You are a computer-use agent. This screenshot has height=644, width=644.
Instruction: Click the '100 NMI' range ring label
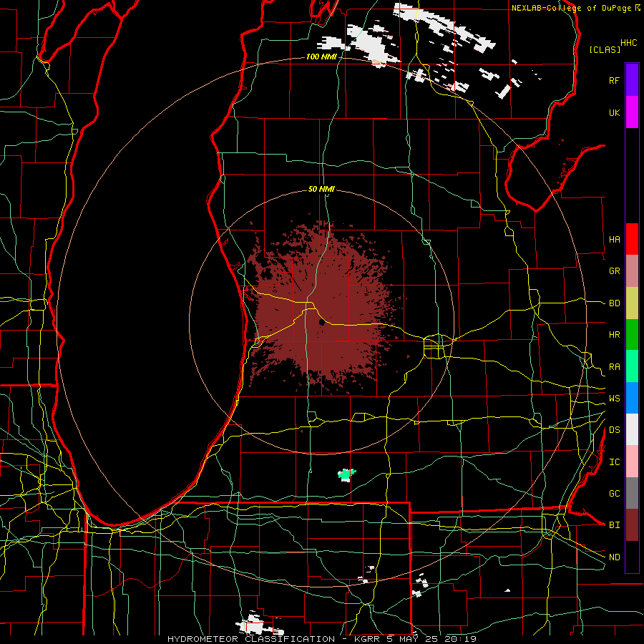(x=321, y=57)
